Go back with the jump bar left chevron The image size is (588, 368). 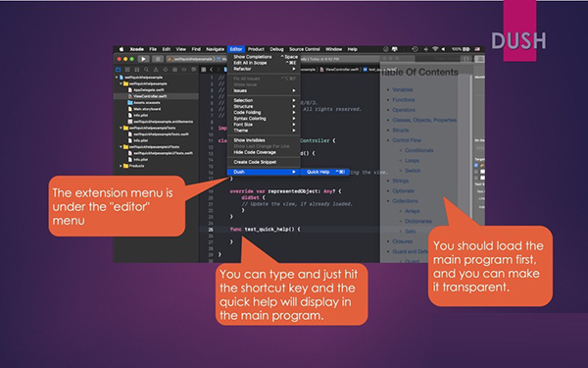point(212,70)
